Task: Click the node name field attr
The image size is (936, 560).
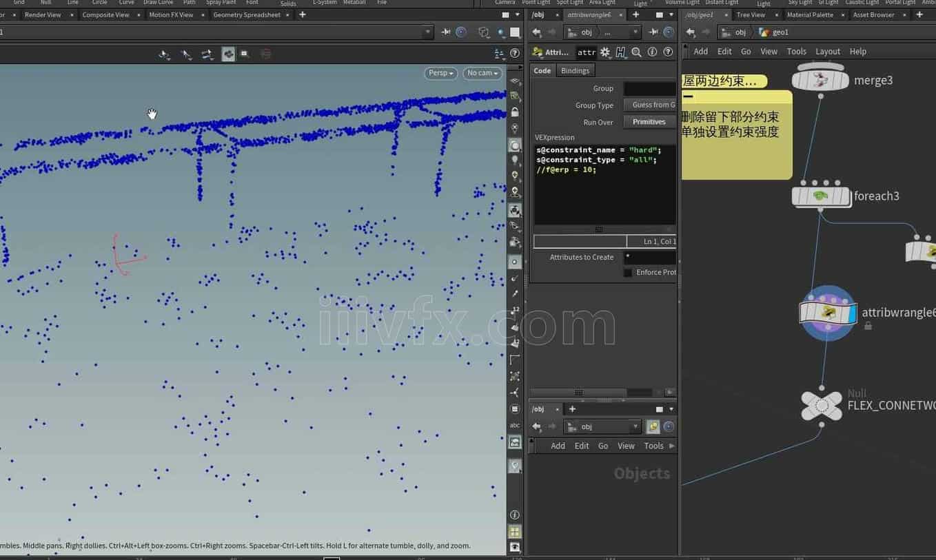Action: pos(587,52)
